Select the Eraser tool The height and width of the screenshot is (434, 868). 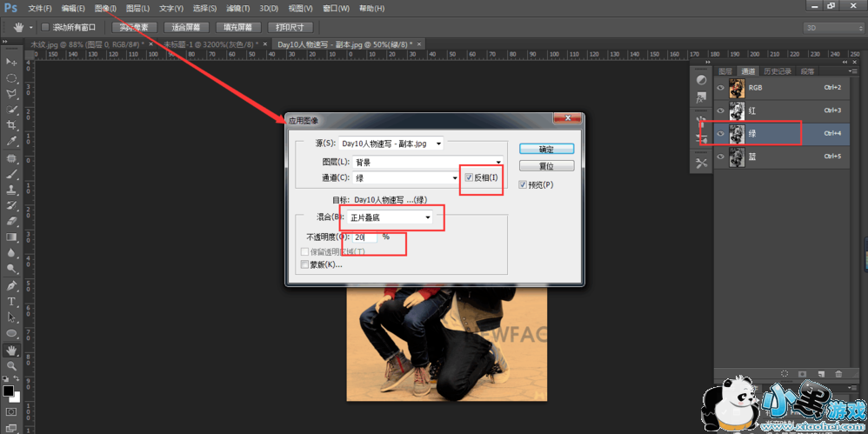pos(11,222)
